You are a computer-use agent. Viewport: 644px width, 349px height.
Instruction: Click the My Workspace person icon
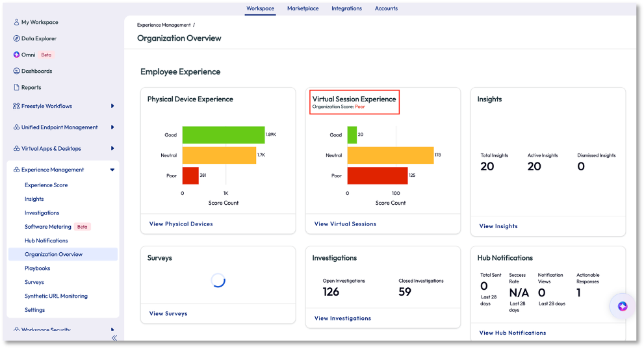pos(16,22)
